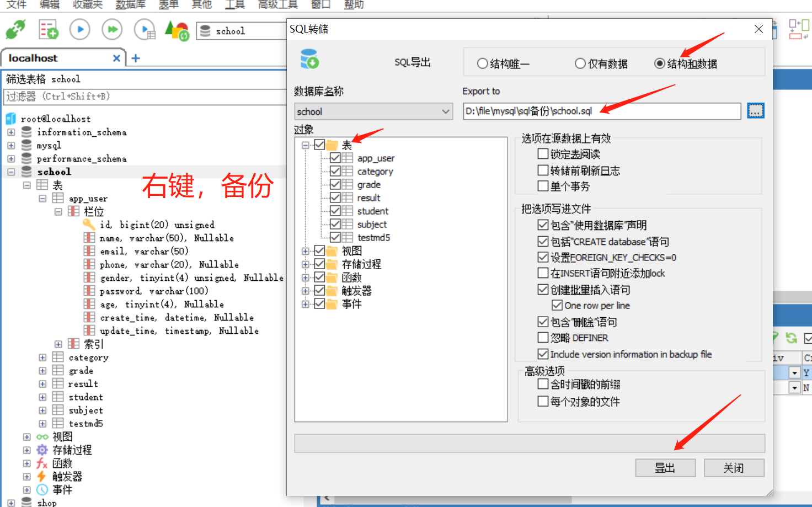Screen dimensions: 812x507
Task: Expand the 索引 node under app_user
Action: click(x=58, y=344)
